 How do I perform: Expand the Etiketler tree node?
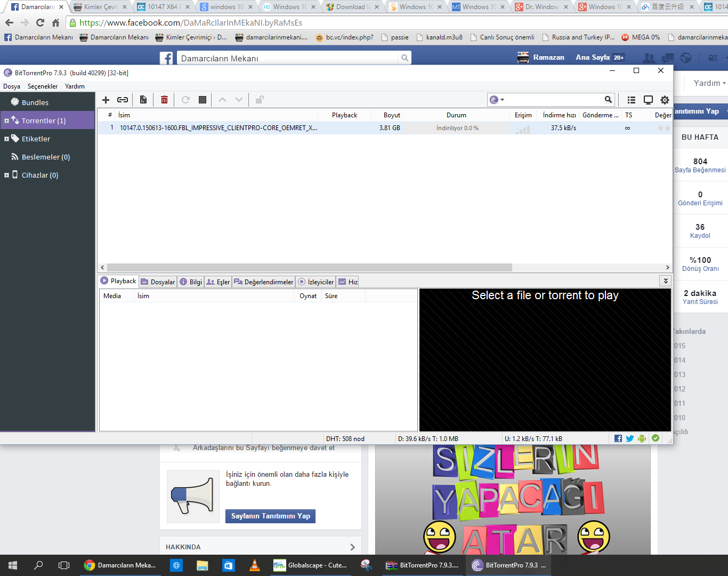[x=6, y=139]
